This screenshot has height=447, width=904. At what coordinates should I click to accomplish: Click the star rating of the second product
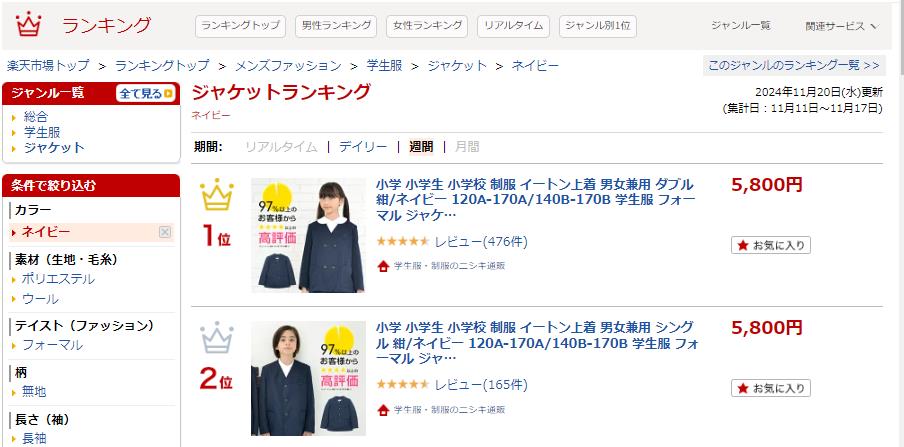pyautogui.click(x=402, y=384)
